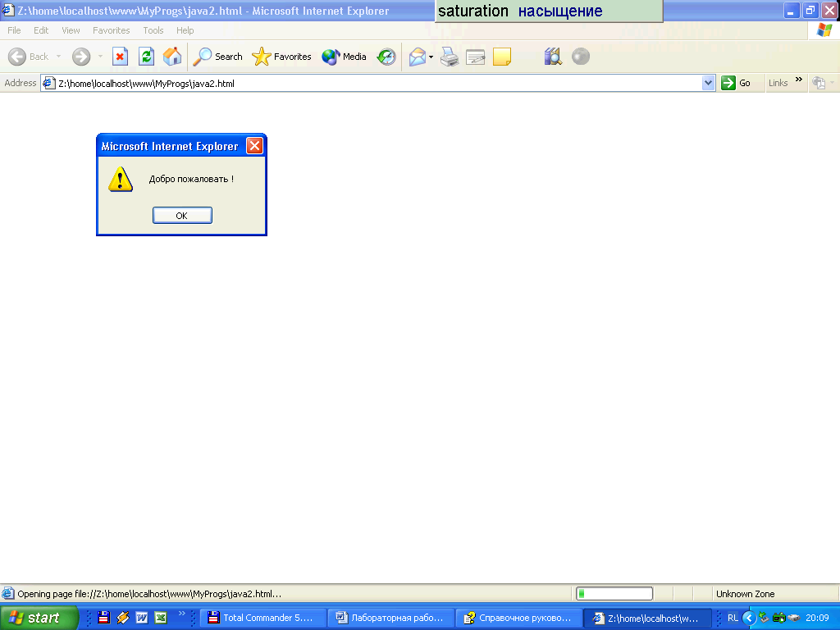
Task: Click the extra toolbar icon right of Links
Action: (x=819, y=83)
